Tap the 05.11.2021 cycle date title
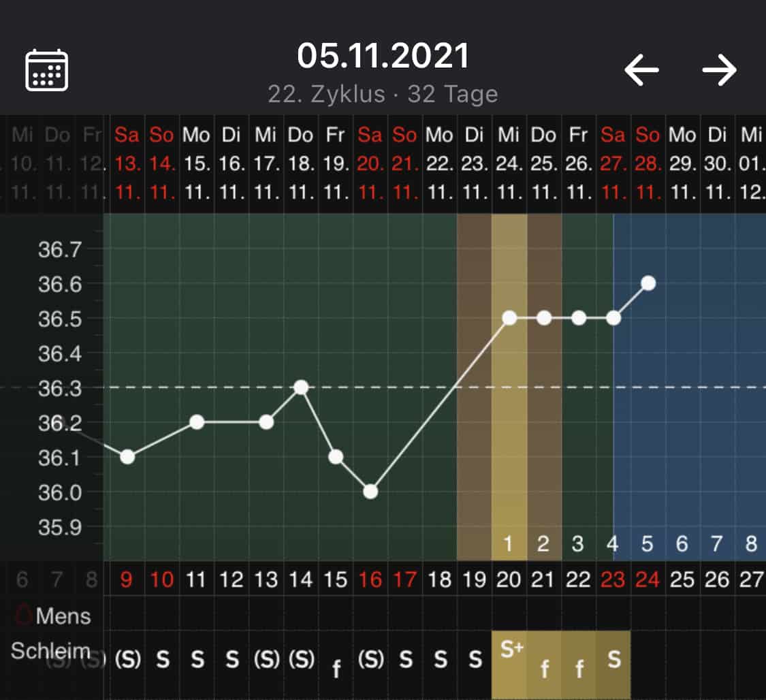This screenshot has width=766, height=700. click(x=383, y=56)
